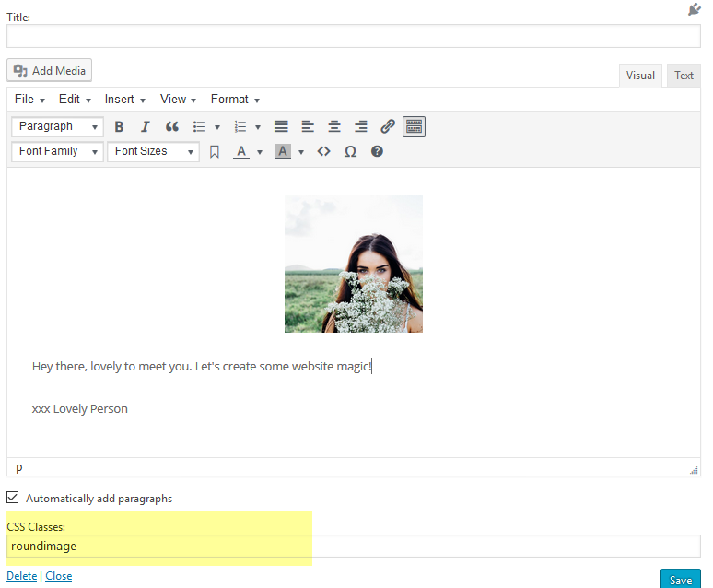
Task: Open the Edit menu
Action: 75,100
